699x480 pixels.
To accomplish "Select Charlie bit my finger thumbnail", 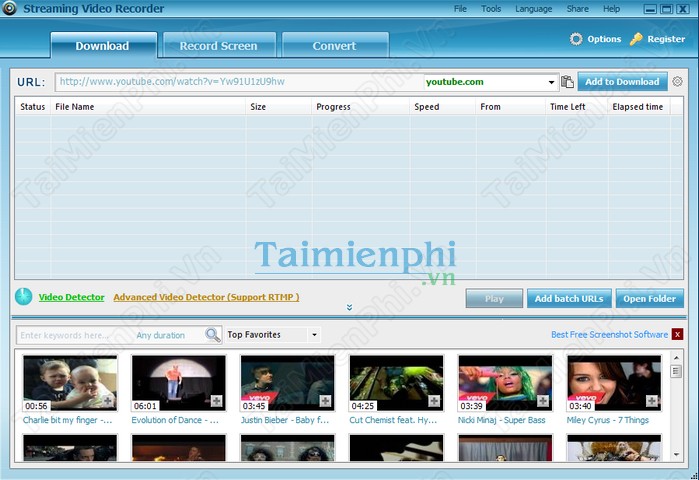I will 70,383.
